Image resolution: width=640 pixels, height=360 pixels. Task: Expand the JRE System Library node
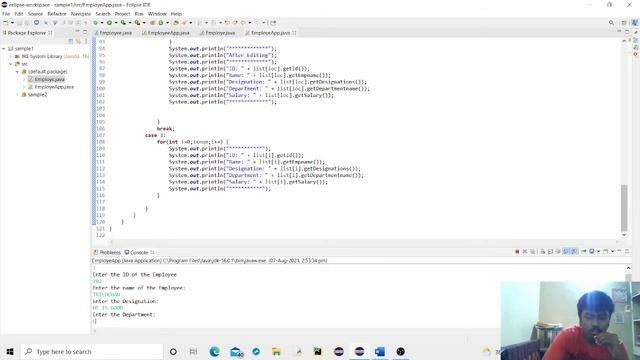(x=11, y=56)
